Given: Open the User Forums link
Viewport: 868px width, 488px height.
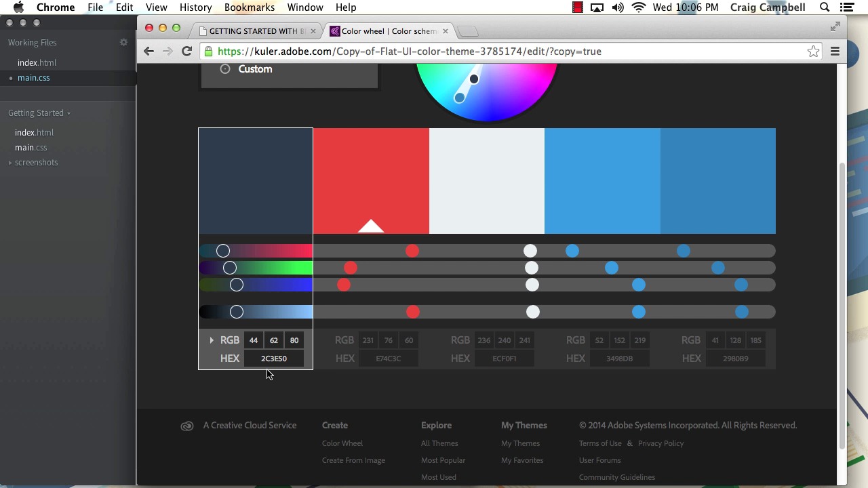Looking at the screenshot, I should tap(599, 460).
